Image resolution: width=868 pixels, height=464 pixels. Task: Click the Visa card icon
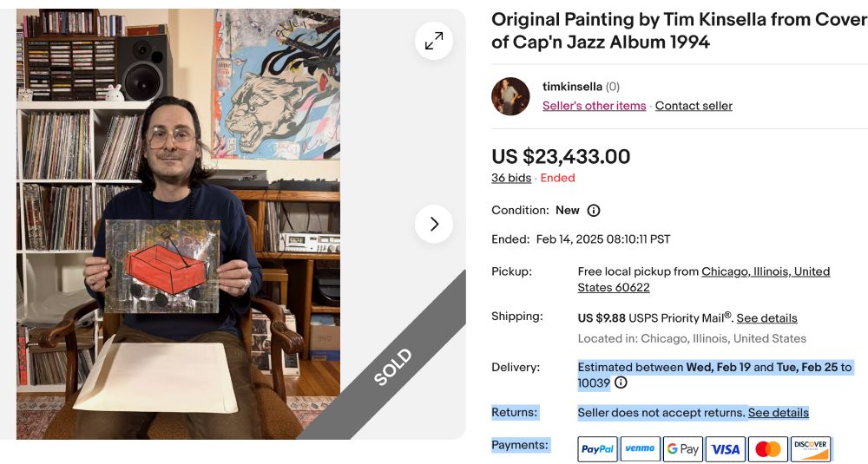[725, 448]
